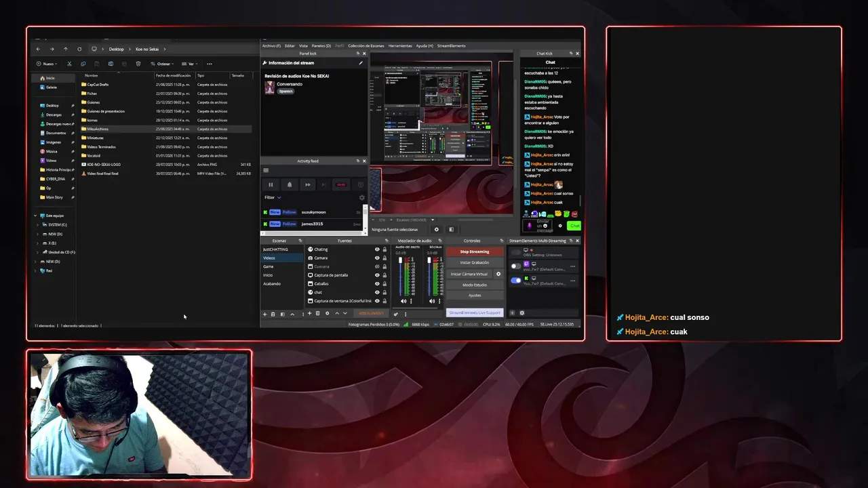This screenshot has width=868, height=488.
Task: Disable the Kick multi-streaming switch
Action: 516,281
